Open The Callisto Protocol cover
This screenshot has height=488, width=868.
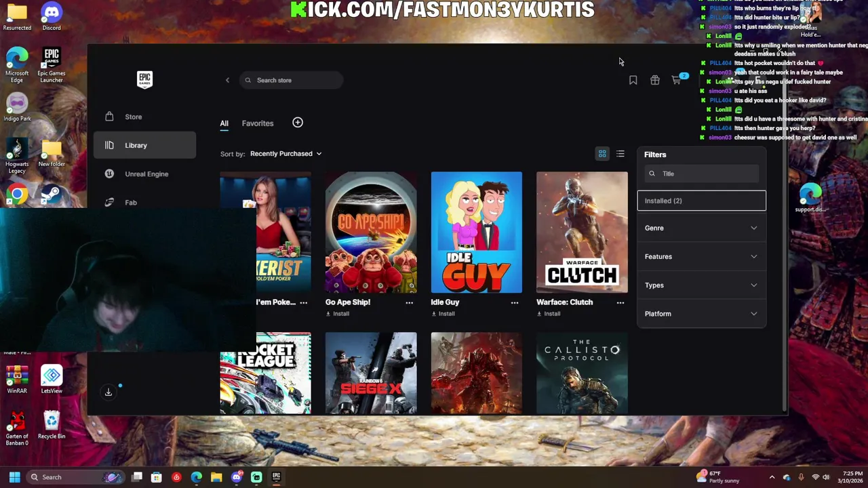pyautogui.click(x=582, y=373)
